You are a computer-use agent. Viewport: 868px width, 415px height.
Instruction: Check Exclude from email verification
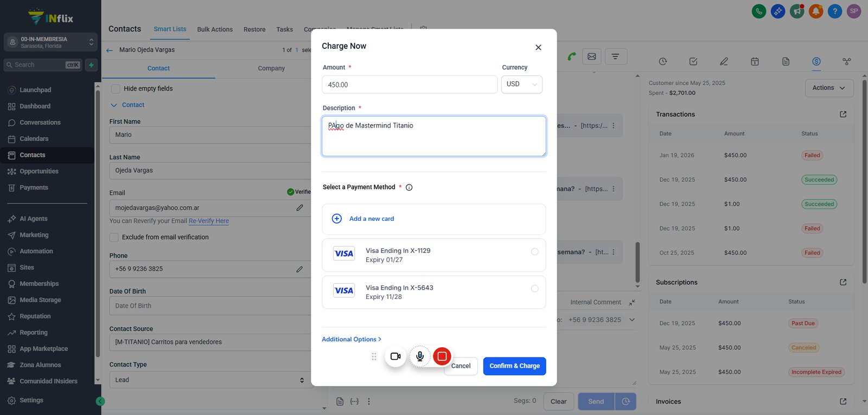coord(114,237)
